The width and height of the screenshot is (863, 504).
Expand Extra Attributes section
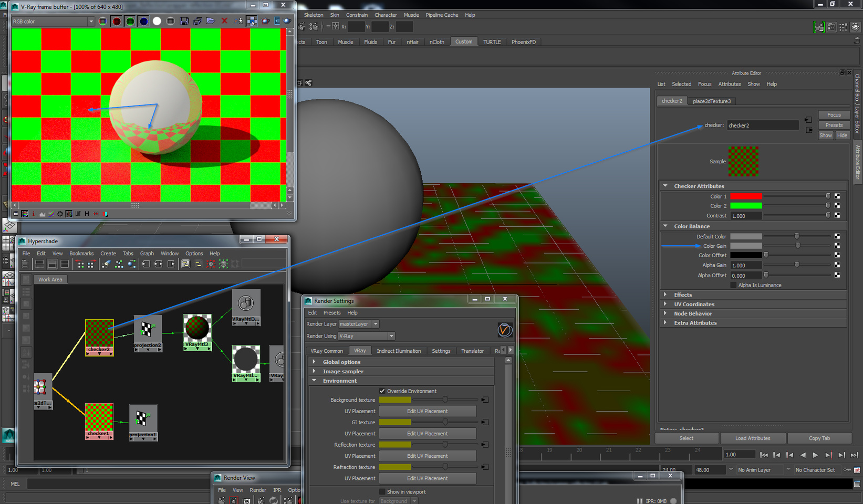click(x=666, y=323)
